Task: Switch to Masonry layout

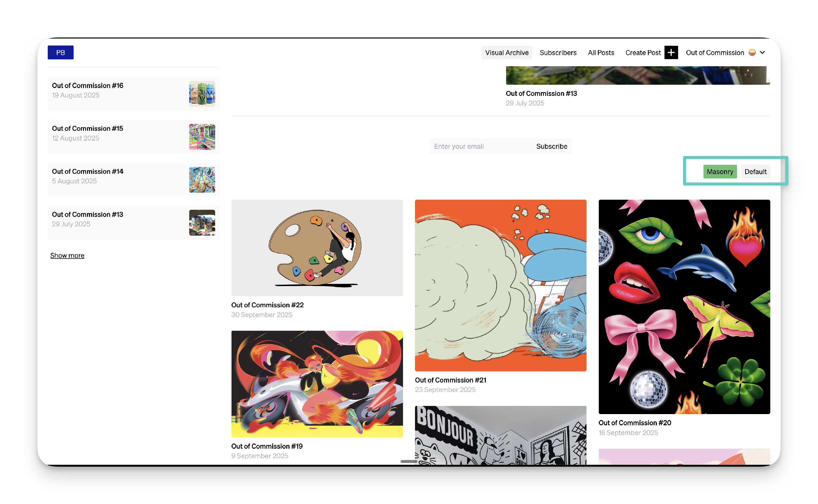Action: coord(720,172)
